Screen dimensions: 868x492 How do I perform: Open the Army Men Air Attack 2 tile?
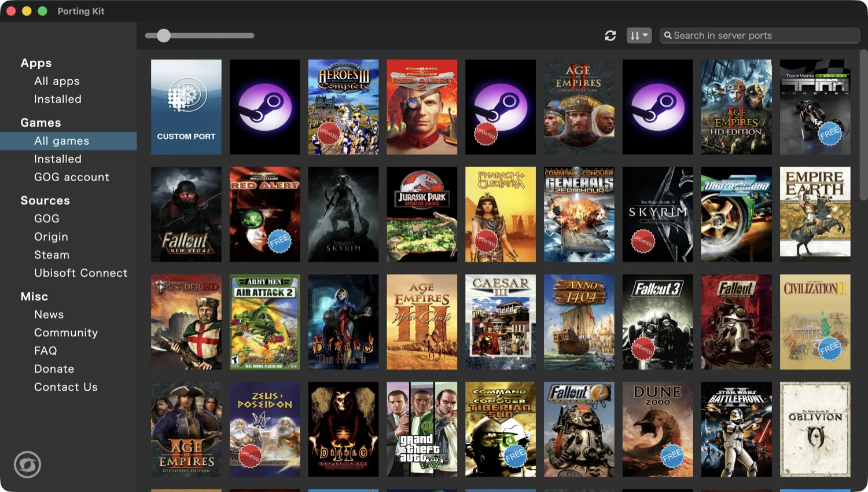click(265, 322)
